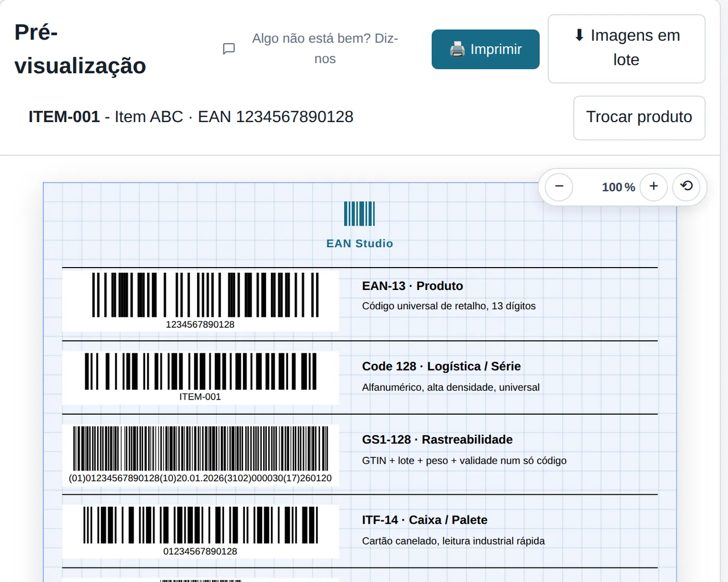Click the Imprimir print button
This screenshot has height=582, width=728.
(485, 49)
